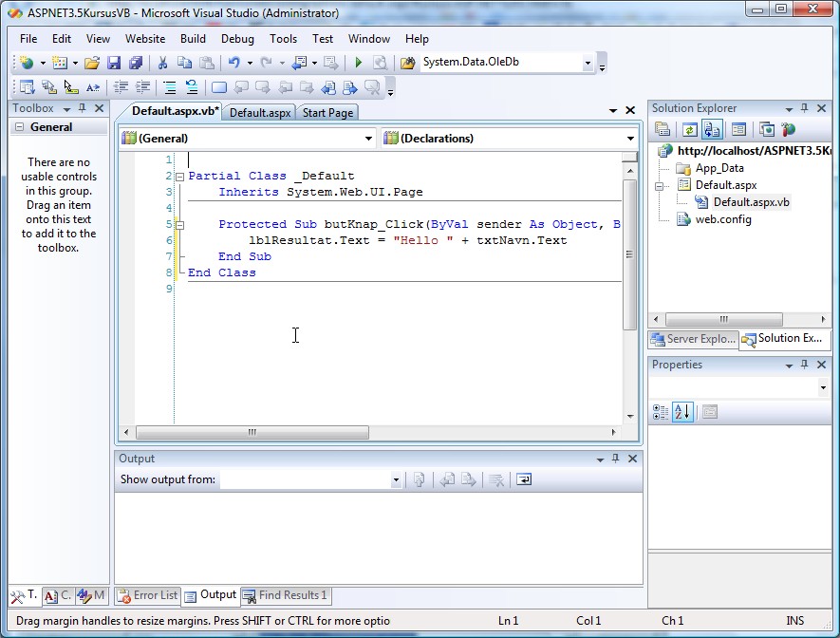Toggle Auto Hide pin on Properties panel

(x=804, y=365)
